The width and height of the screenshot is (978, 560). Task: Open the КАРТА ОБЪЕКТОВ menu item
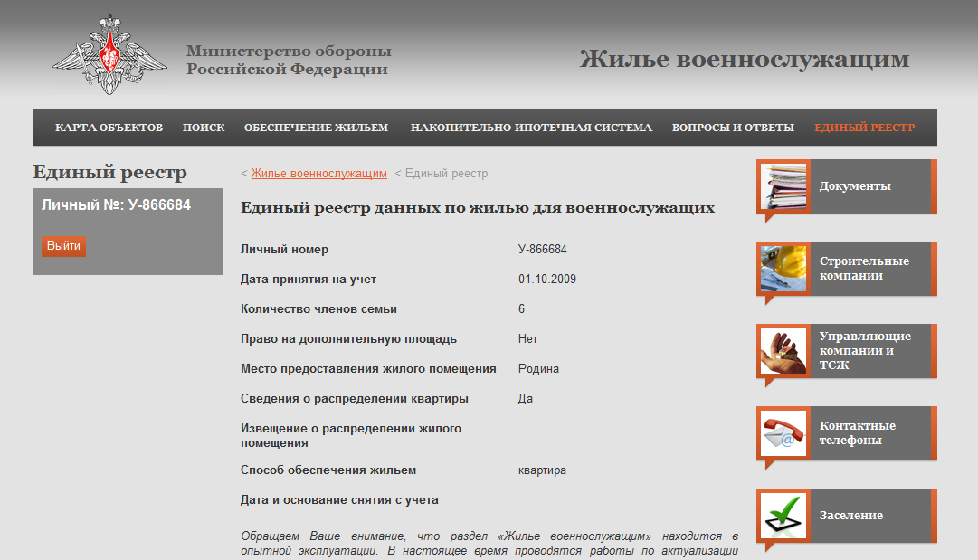pos(109,128)
